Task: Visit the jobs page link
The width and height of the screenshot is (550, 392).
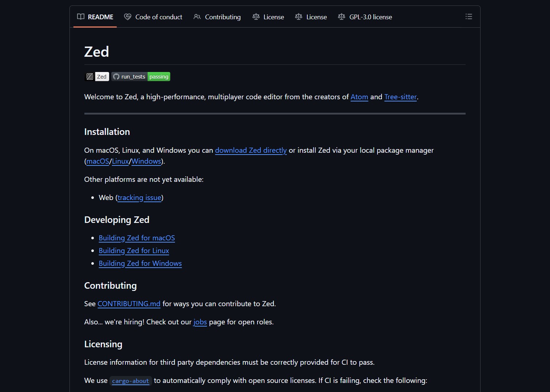Action: click(200, 322)
